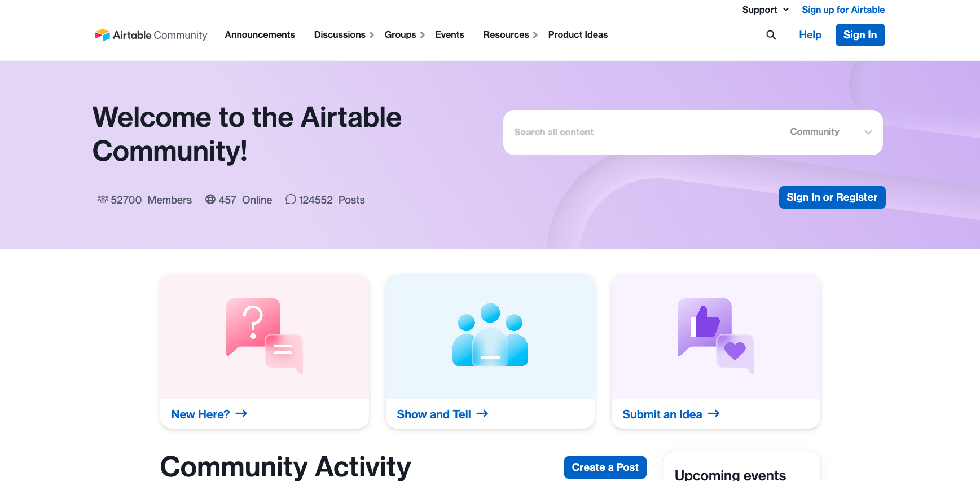Go to the Events page
The height and width of the screenshot is (481, 980).
point(450,34)
